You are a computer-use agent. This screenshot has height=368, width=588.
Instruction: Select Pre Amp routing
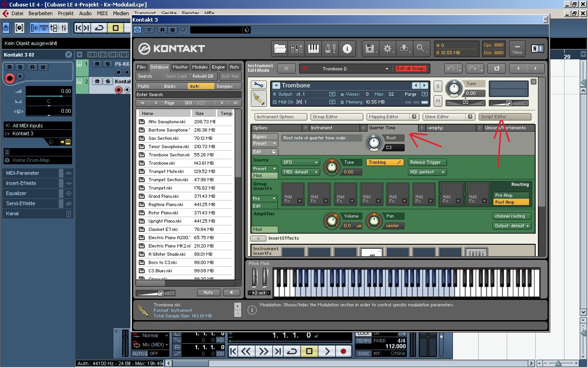tap(511, 195)
